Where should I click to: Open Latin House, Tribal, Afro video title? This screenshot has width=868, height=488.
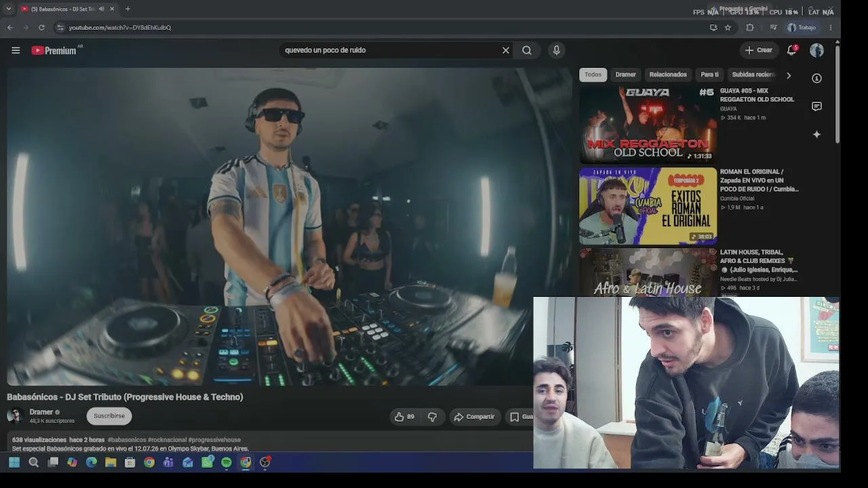tap(759, 261)
